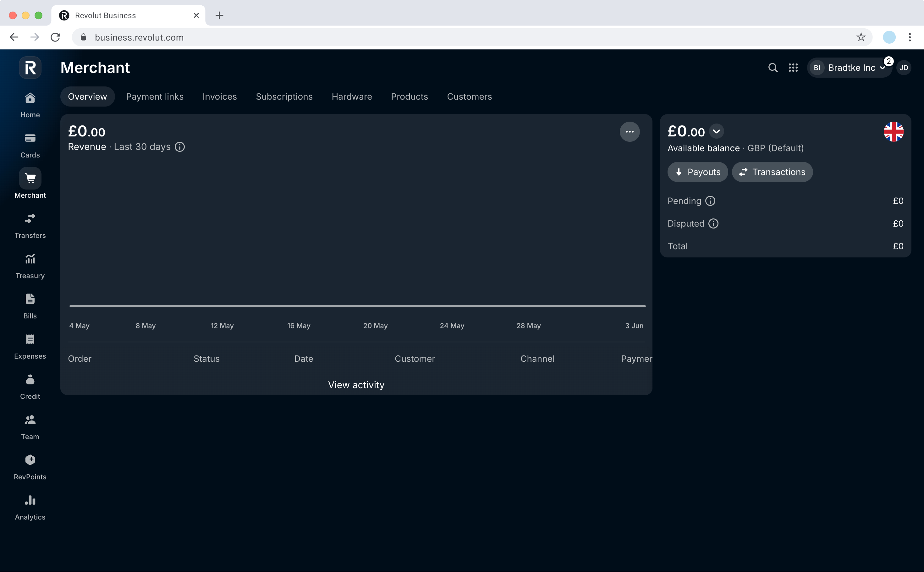
Task: Switch to Invoices tab
Action: click(219, 96)
